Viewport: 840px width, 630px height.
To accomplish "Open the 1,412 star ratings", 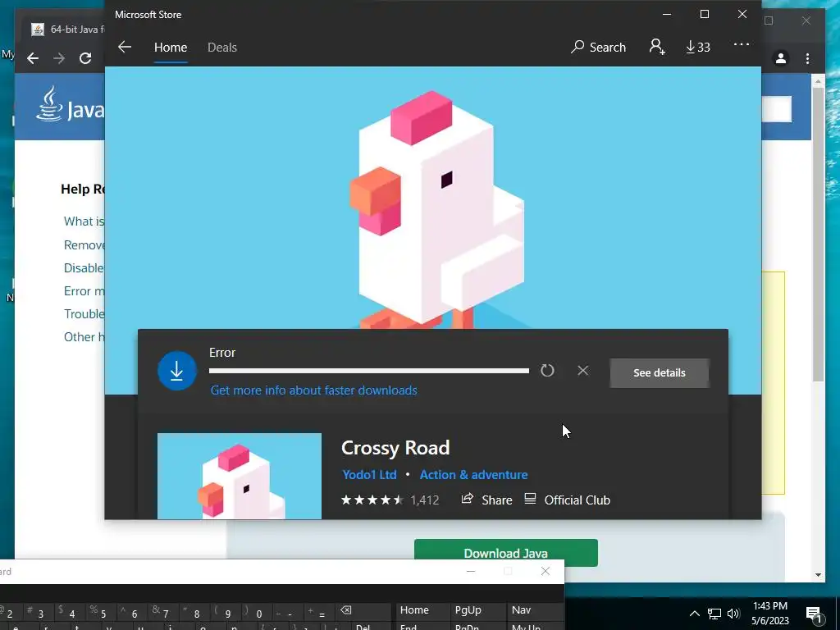I will coord(390,500).
